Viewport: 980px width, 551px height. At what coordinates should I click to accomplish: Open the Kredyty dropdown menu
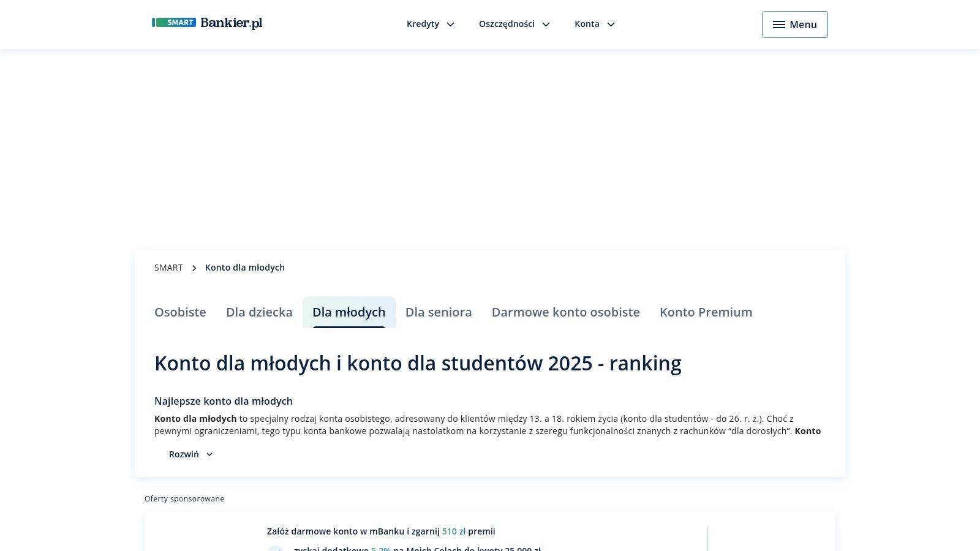(431, 24)
